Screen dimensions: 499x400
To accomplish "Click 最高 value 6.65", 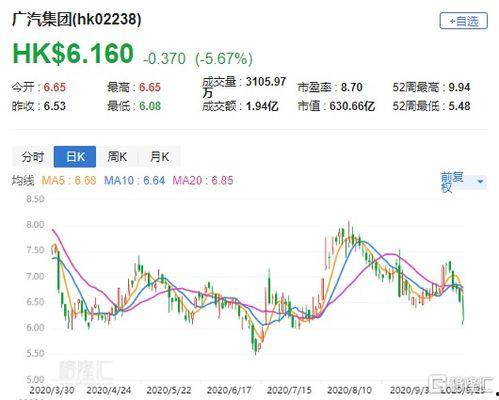I will [x=150, y=87].
